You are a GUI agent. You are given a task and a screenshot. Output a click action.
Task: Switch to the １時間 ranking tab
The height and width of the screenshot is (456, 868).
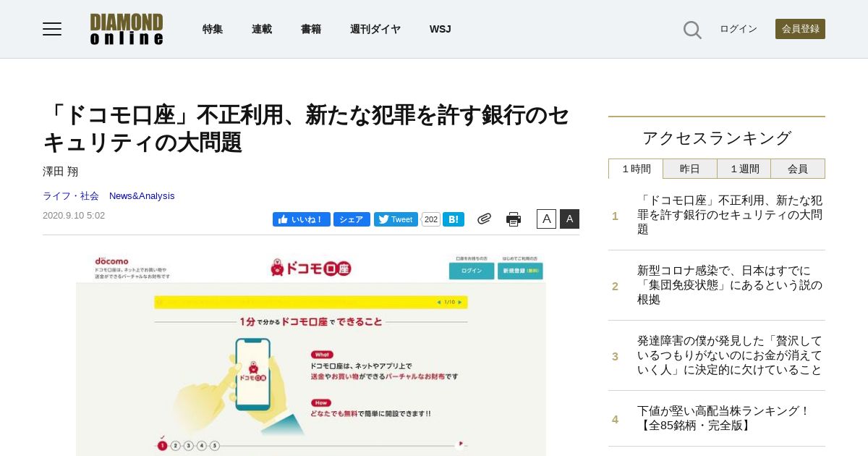click(x=636, y=169)
